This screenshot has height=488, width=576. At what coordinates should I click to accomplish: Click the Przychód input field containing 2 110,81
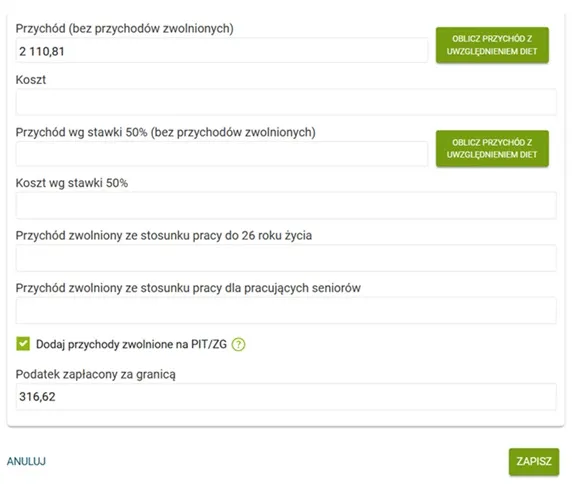click(x=222, y=51)
